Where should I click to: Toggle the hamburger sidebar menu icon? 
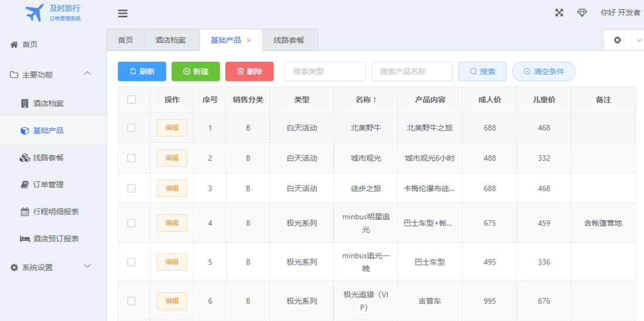(123, 13)
